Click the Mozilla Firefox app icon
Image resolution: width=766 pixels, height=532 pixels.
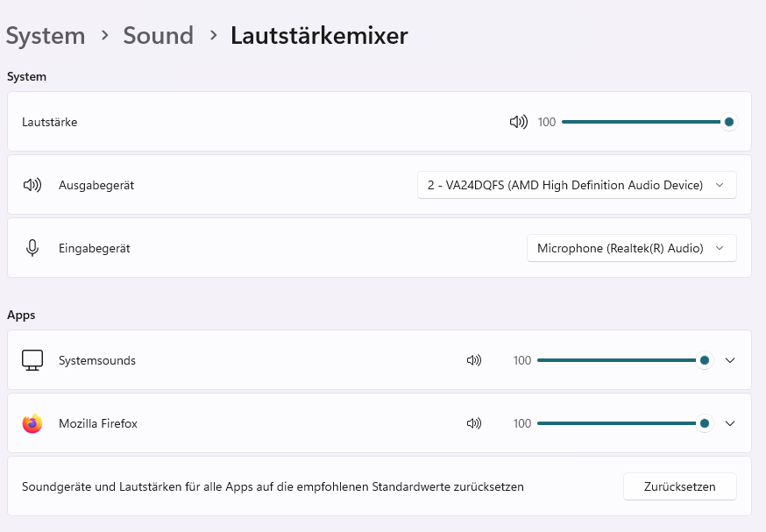click(x=32, y=423)
